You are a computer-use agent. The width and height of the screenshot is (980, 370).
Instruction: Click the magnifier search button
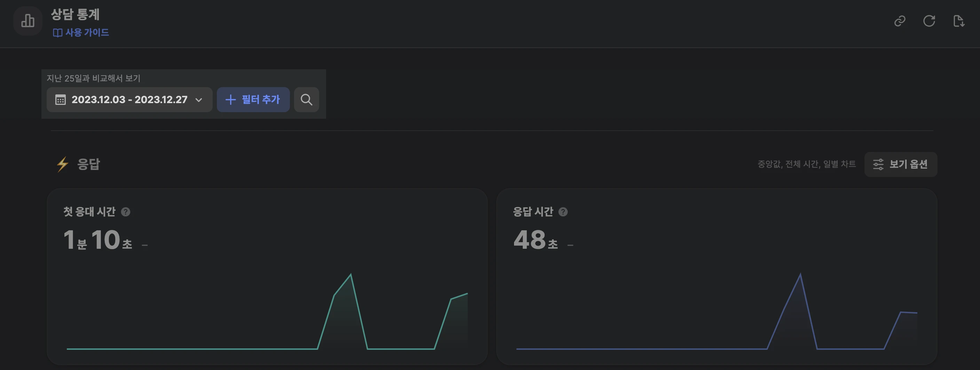(x=306, y=99)
